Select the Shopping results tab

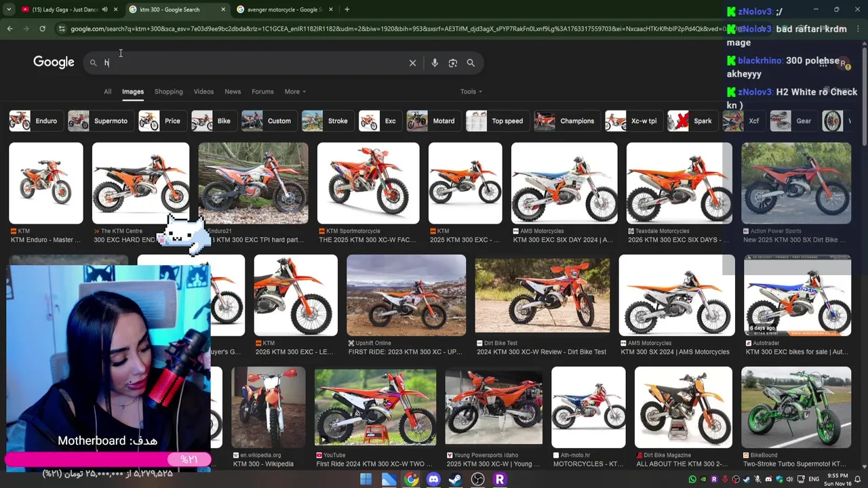pos(168,91)
